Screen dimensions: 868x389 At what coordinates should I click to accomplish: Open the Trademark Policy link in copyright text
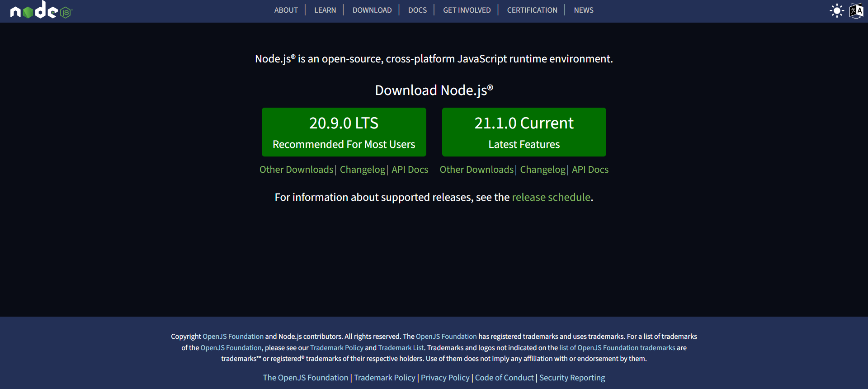[337, 348]
